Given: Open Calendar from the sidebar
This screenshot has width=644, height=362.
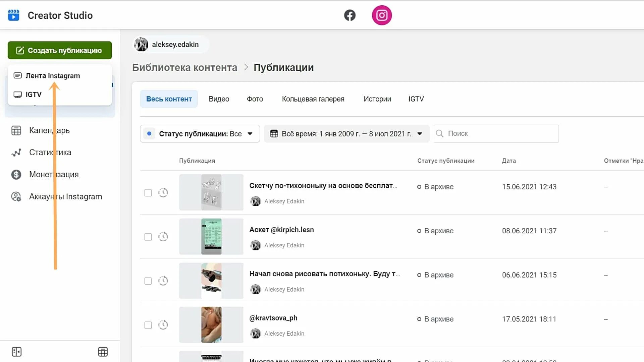Looking at the screenshot, I should pyautogui.click(x=49, y=130).
